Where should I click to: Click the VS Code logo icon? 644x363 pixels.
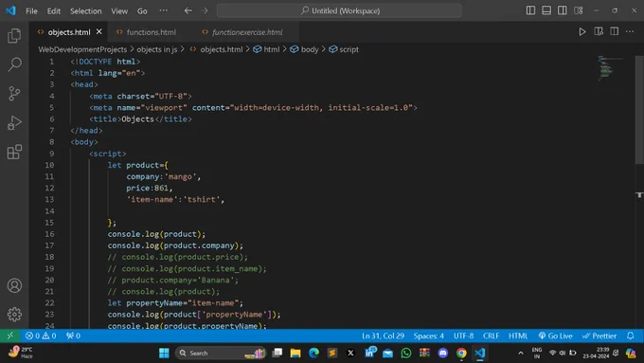click(10, 10)
